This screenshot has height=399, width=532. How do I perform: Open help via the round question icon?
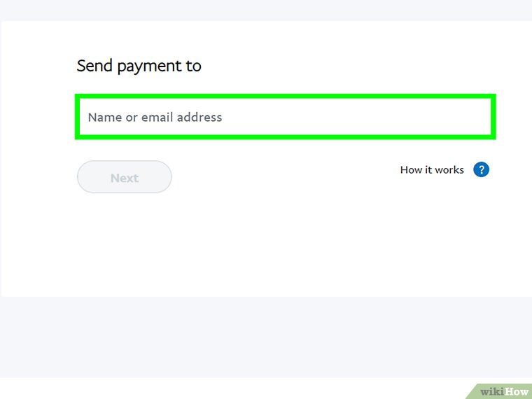(x=481, y=169)
